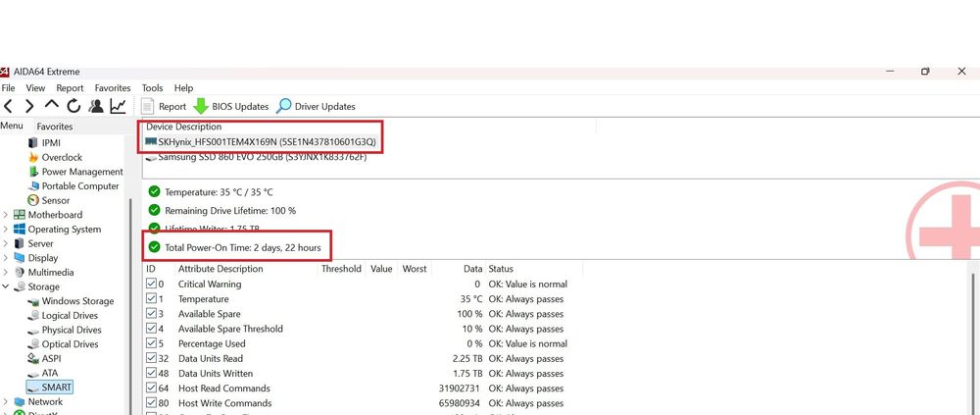
Task: Click the Threshold column header
Action: [341, 269]
